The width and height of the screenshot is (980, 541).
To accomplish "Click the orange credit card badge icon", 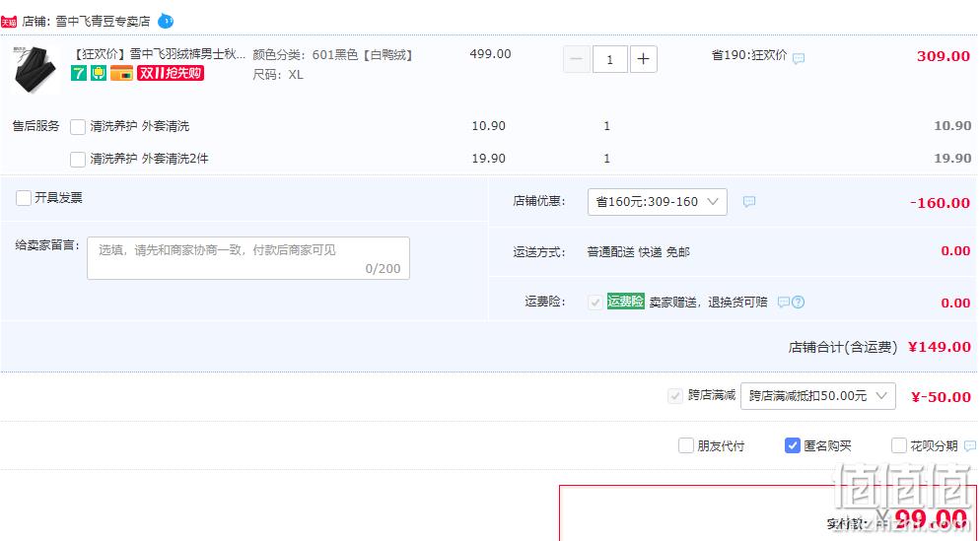I will coord(121,73).
